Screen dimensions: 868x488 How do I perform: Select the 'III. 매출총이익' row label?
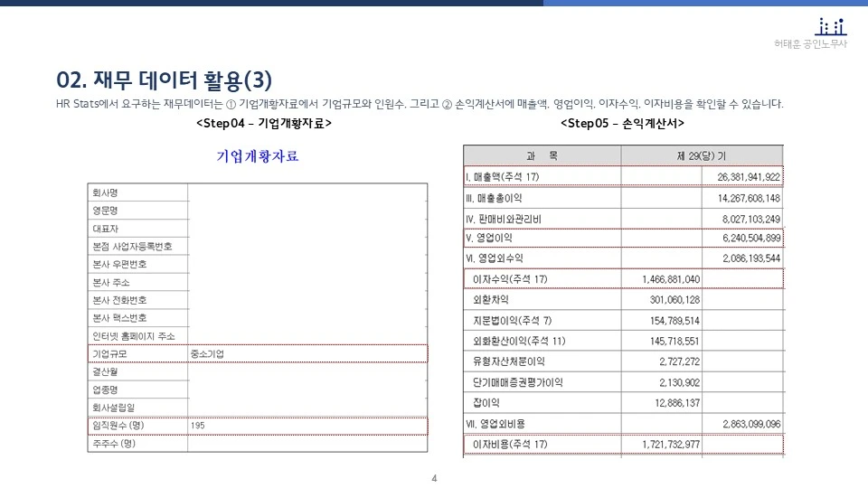point(494,198)
